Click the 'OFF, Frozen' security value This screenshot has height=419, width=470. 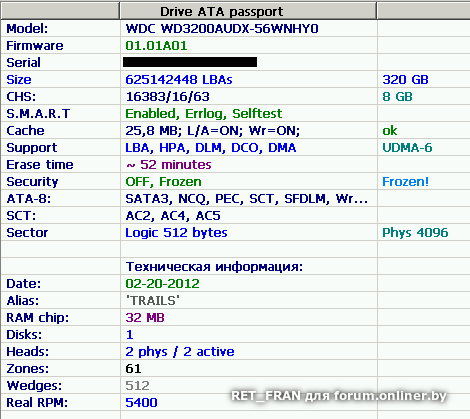(x=163, y=182)
